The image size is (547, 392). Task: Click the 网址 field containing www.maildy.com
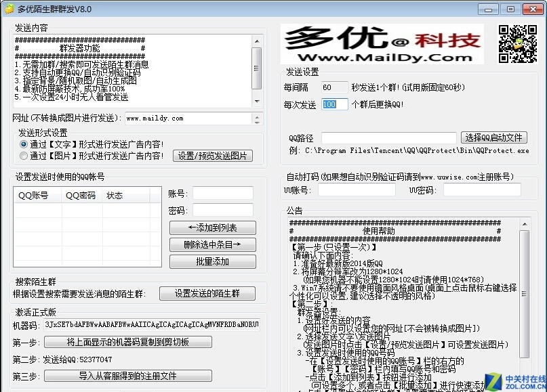coord(188,118)
